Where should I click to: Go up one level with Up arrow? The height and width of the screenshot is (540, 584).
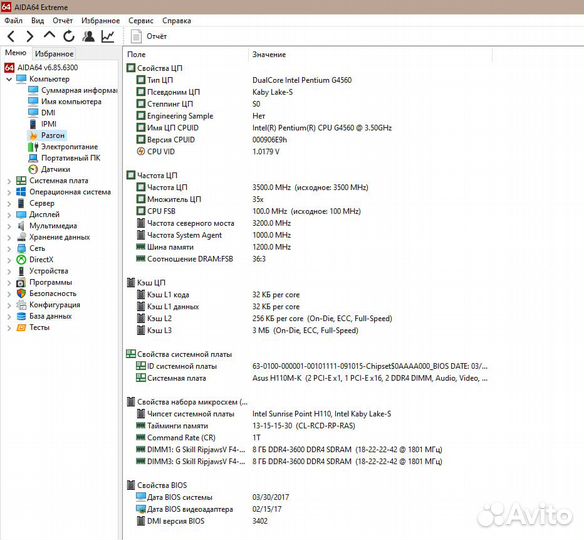point(49,35)
